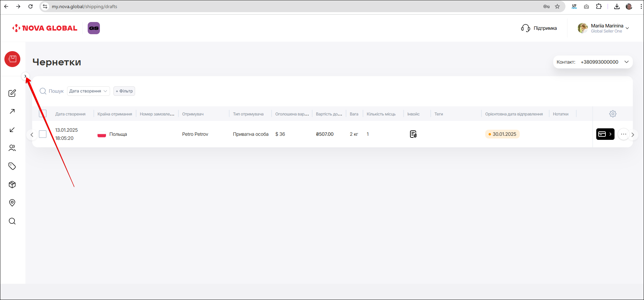
Task: Open incoming shipments arrow icon in sidebar
Action: (x=12, y=130)
